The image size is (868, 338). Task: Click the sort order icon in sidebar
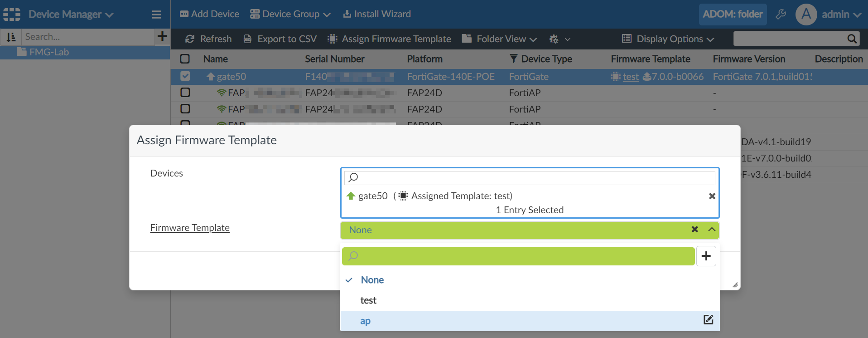coord(11,37)
